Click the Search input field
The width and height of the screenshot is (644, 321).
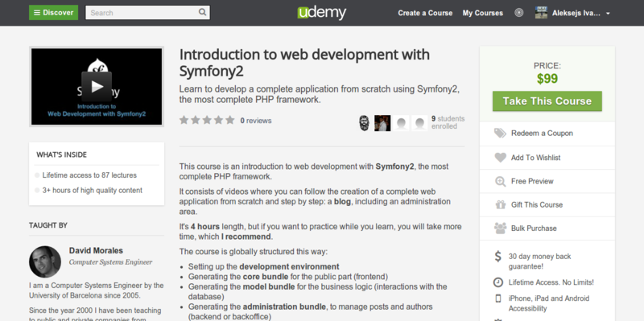(147, 13)
